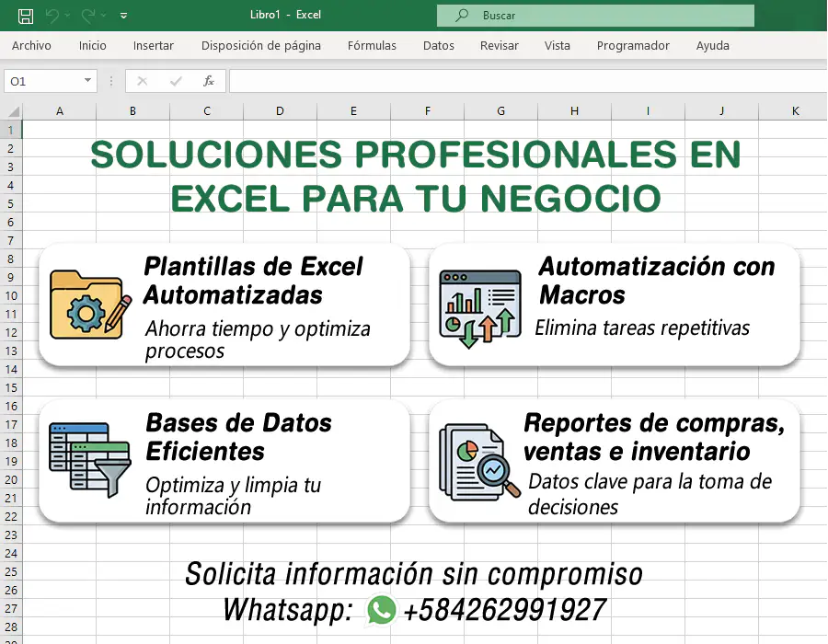The height and width of the screenshot is (644, 828).
Task: Switch to the Vista tab
Action: coord(558,45)
